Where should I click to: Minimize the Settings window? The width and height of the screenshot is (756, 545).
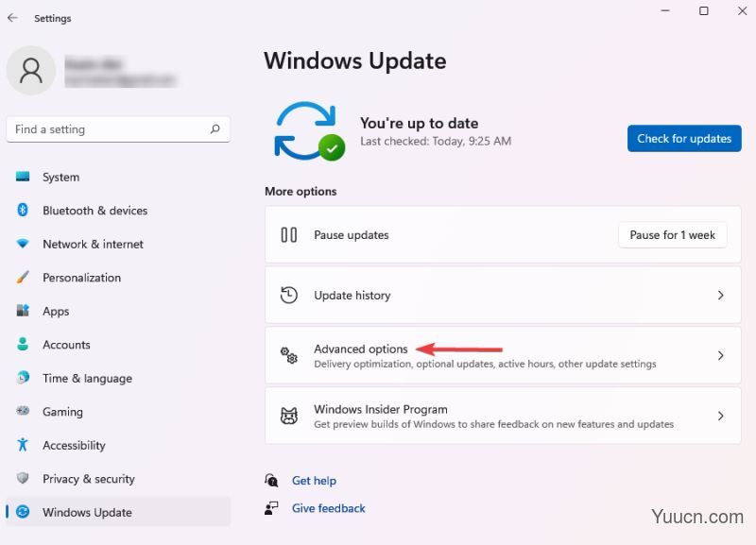pyautogui.click(x=665, y=10)
